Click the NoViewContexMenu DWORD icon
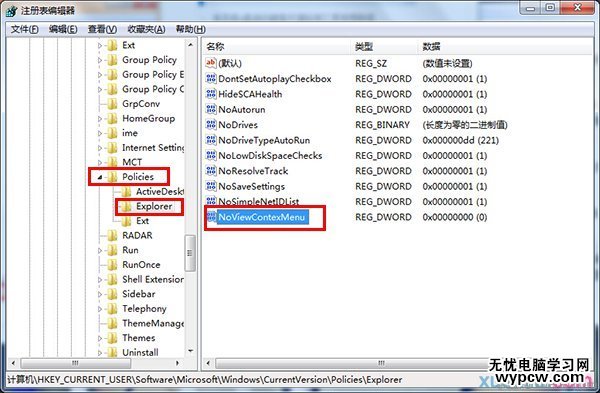600x393 pixels. point(211,217)
